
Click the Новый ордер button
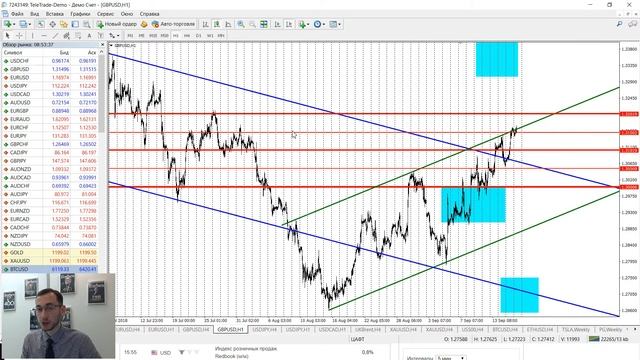pos(116,24)
